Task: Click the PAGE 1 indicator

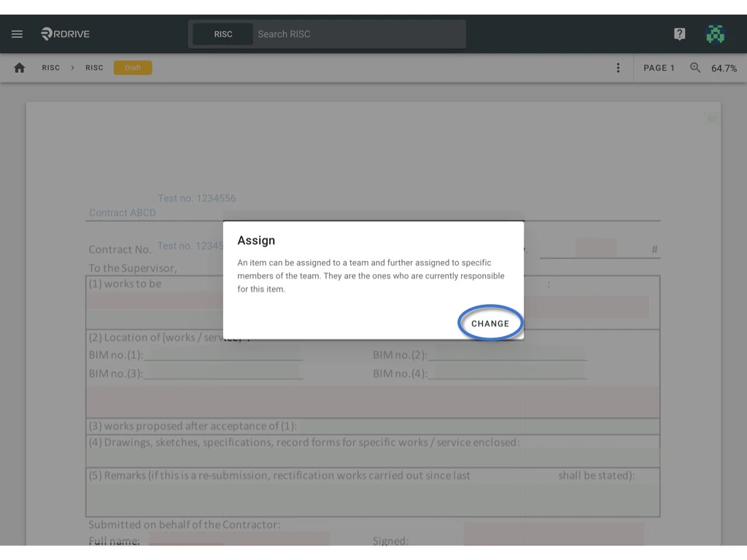Action: click(659, 67)
